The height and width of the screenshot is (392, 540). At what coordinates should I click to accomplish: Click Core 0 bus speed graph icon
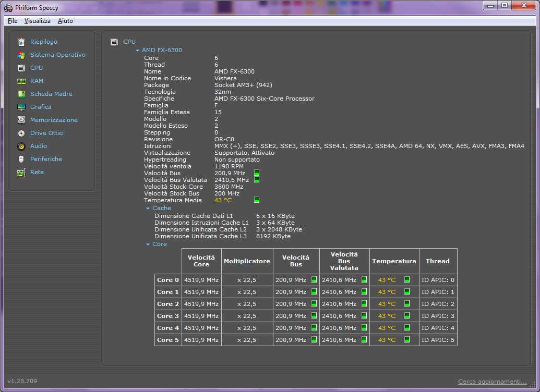click(x=314, y=279)
